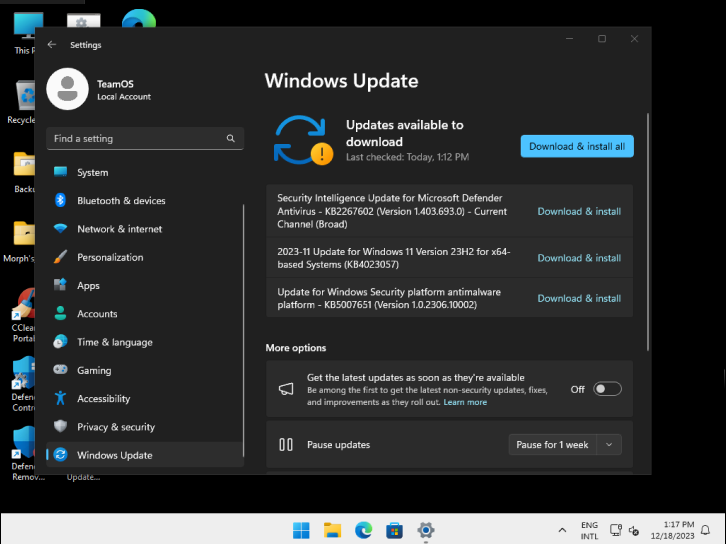Click Download & install all button

(577, 146)
